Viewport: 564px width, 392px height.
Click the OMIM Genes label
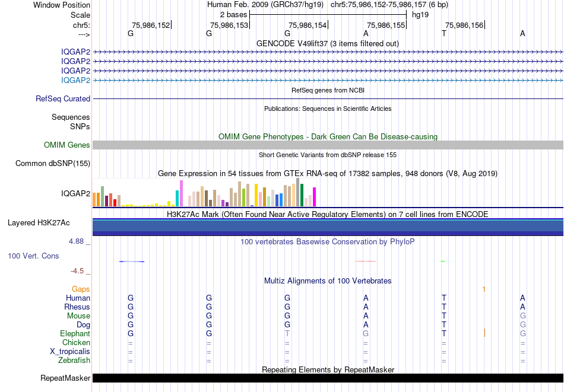[x=67, y=145]
